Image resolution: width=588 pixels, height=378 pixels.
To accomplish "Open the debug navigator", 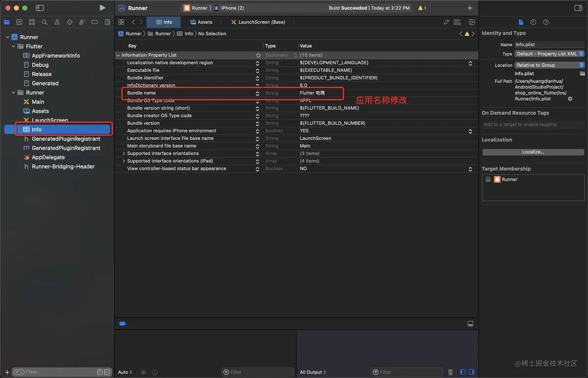I will (x=82, y=22).
